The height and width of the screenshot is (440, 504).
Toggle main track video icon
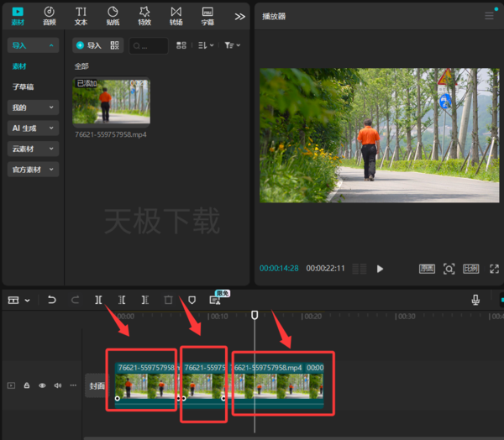click(x=11, y=385)
